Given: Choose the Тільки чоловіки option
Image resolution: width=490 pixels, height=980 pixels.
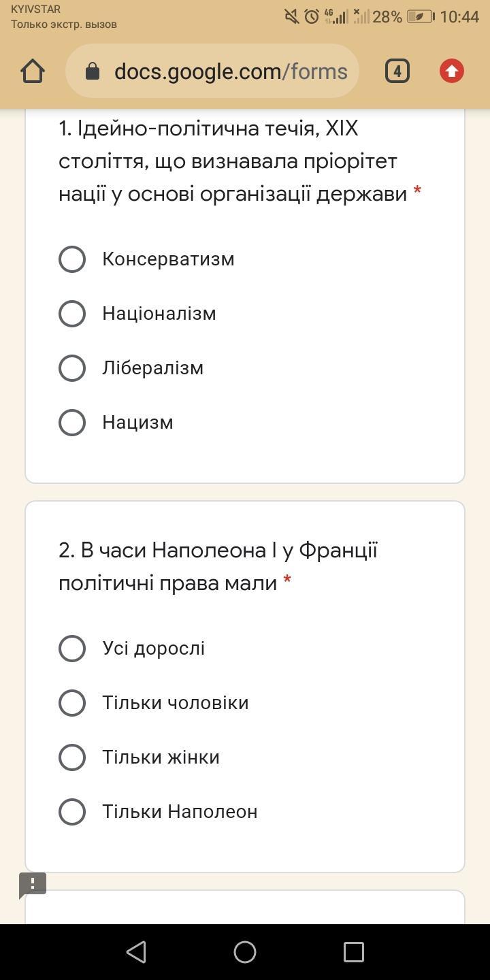Looking at the screenshot, I should pos(72,703).
